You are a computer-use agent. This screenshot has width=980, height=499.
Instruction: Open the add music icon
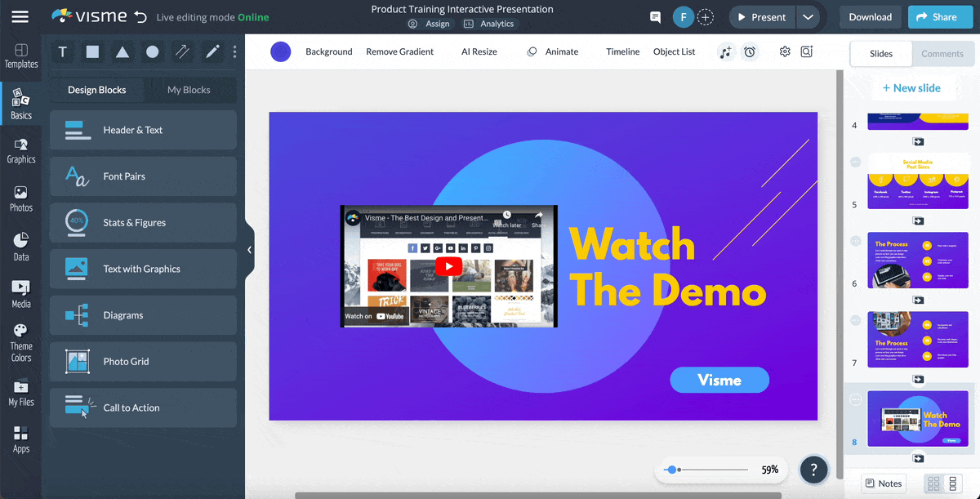coord(726,51)
